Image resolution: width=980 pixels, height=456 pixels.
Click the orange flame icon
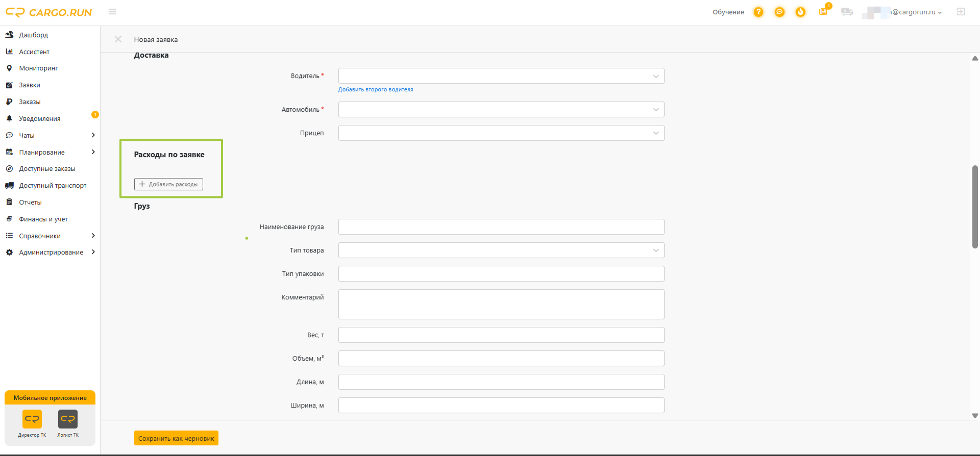pyautogui.click(x=800, y=12)
